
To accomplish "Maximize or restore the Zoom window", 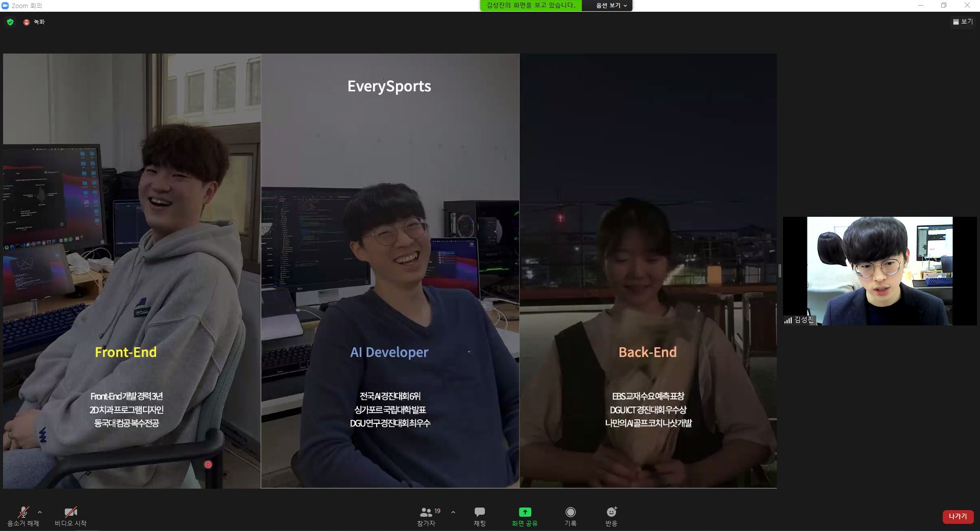I will [x=944, y=6].
